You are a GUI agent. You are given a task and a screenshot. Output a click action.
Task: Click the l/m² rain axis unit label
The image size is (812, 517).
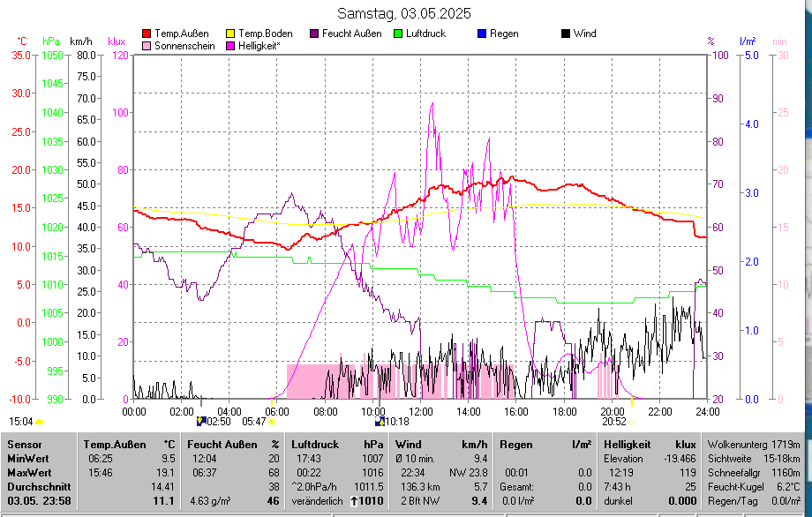click(x=748, y=41)
